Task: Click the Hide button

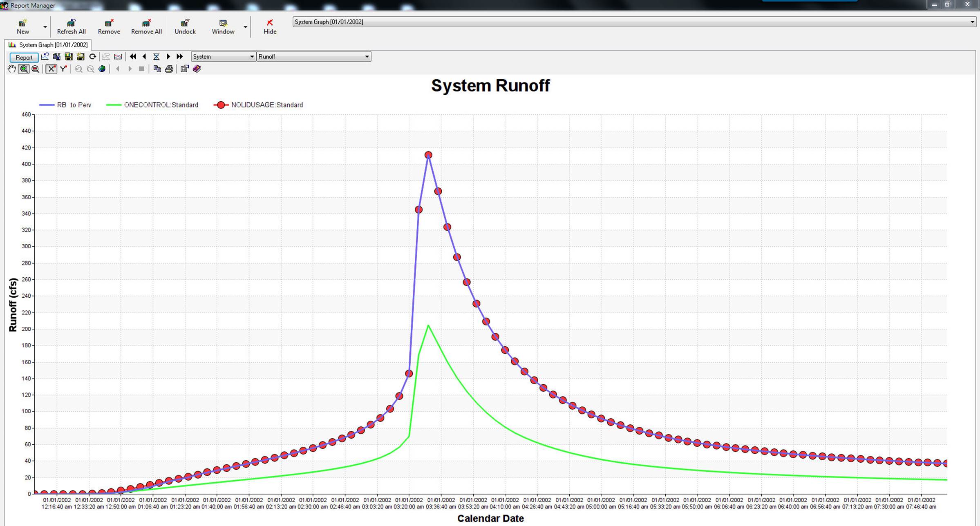Action: 270,27
